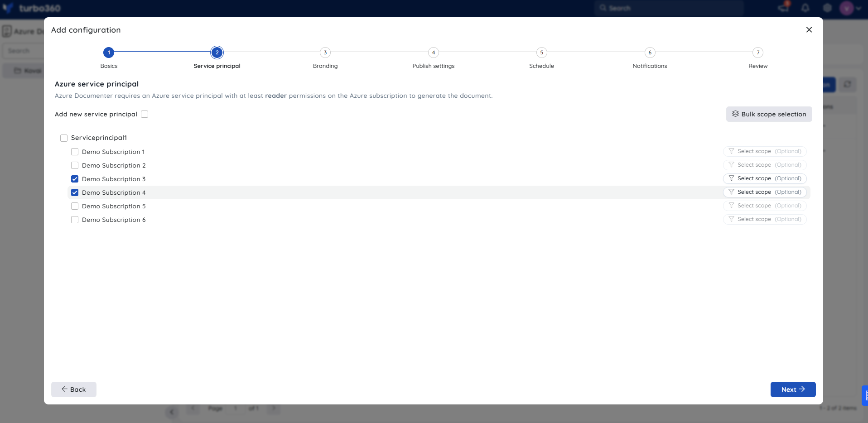The image size is (868, 423).
Task: Open Select scope for Demo Subscription 2
Action: (765, 165)
